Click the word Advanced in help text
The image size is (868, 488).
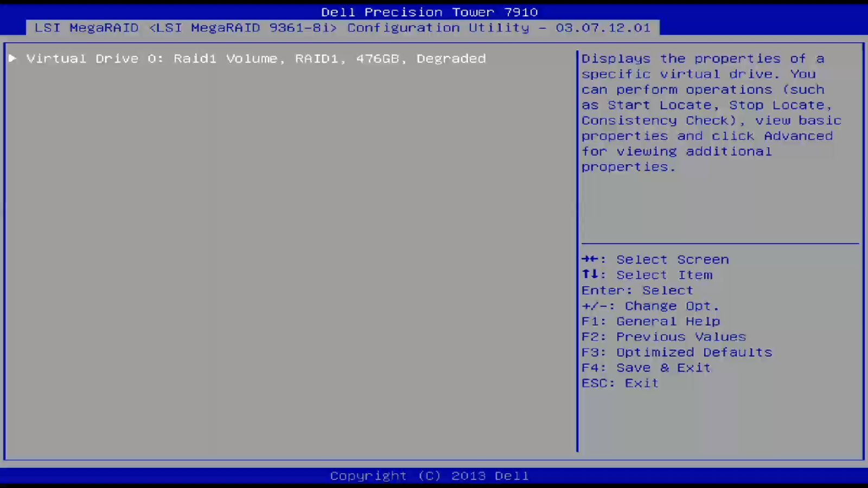799,136
